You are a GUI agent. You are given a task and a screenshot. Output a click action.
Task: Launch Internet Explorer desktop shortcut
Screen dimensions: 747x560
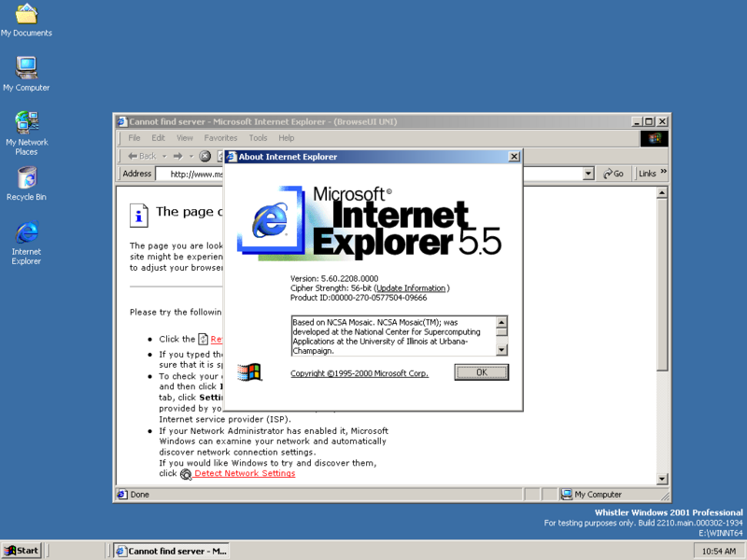coord(26,243)
